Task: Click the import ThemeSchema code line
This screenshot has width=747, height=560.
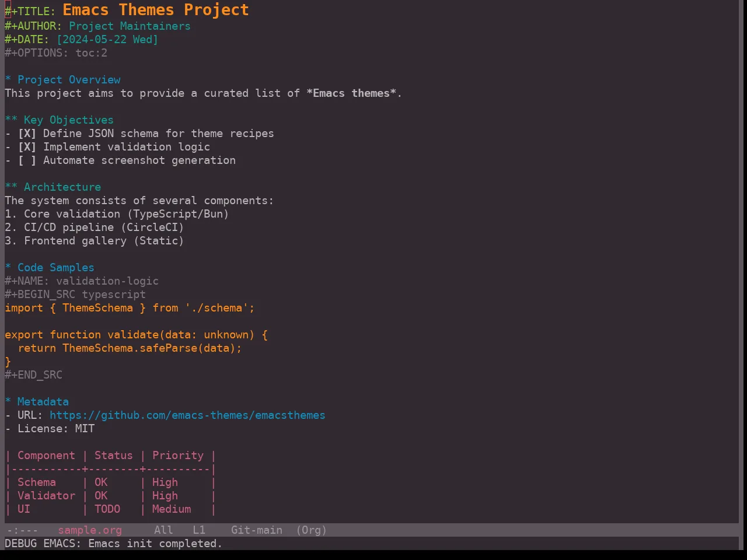Action: coord(130,308)
